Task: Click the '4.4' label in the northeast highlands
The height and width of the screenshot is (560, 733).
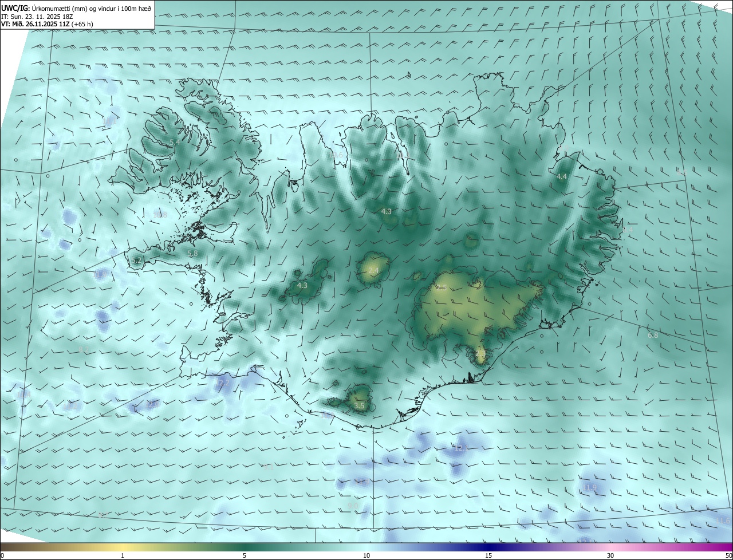Action: (562, 177)
